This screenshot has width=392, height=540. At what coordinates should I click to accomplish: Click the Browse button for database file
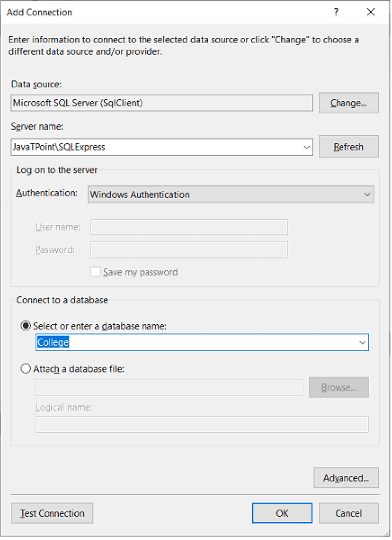tap(339, 388)
